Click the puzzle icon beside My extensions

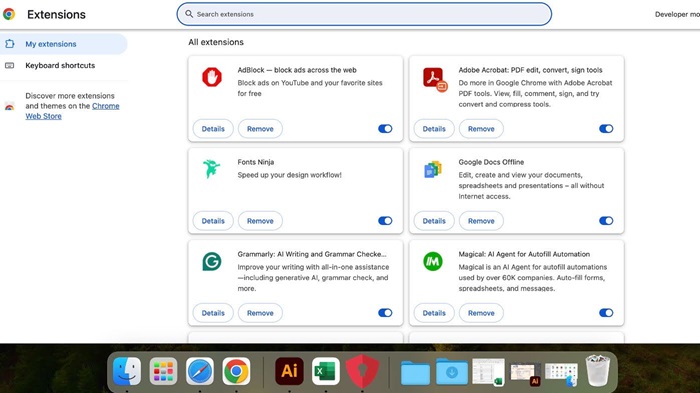[x=10, y=44]
